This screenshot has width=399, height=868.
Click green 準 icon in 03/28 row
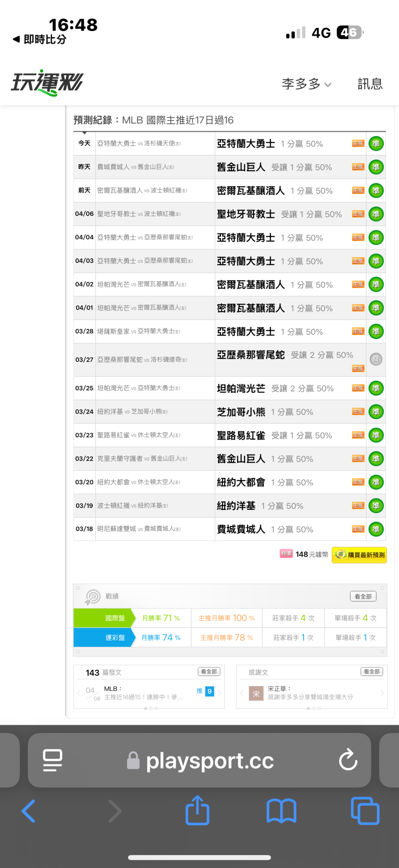(x=376, y=332)
